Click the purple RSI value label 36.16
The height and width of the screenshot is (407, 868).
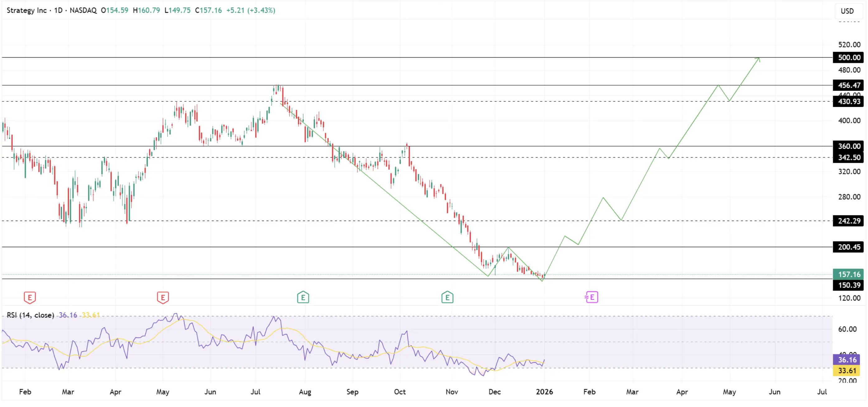(x=847, y=360)
